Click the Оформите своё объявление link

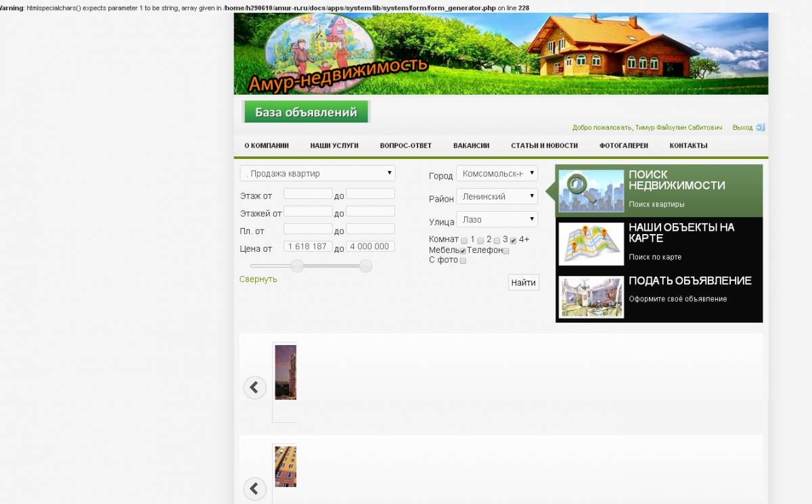point(678,299)
